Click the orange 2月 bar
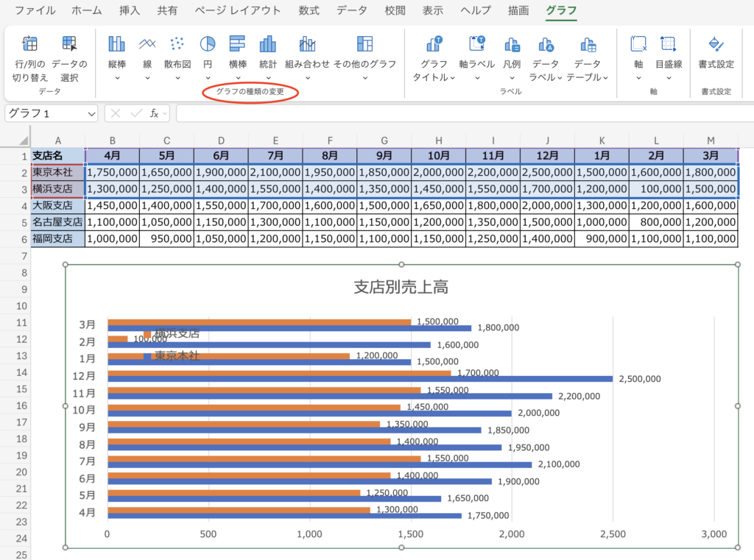The image size is (754, 560). [x=117, y=339]
